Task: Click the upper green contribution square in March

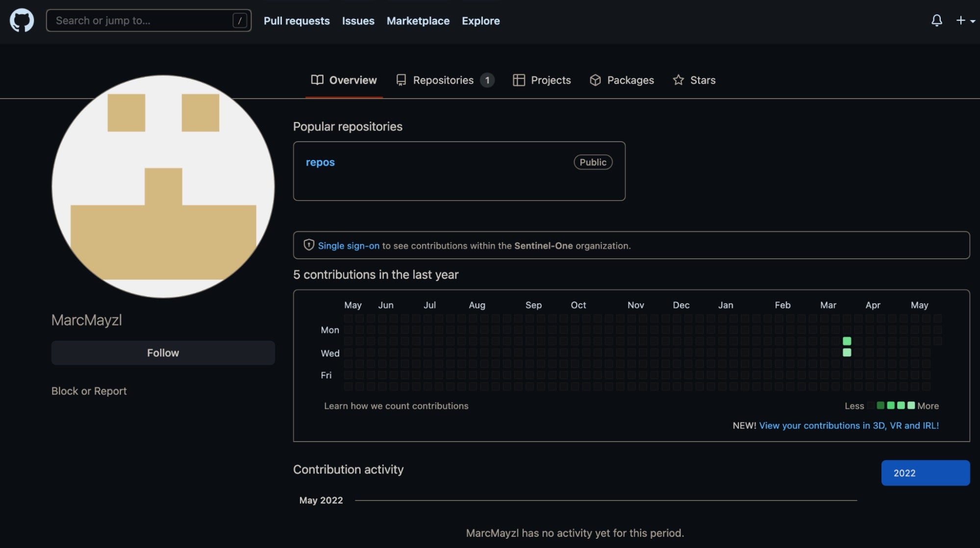Action: pyautogui.click(x=847, y=341)
